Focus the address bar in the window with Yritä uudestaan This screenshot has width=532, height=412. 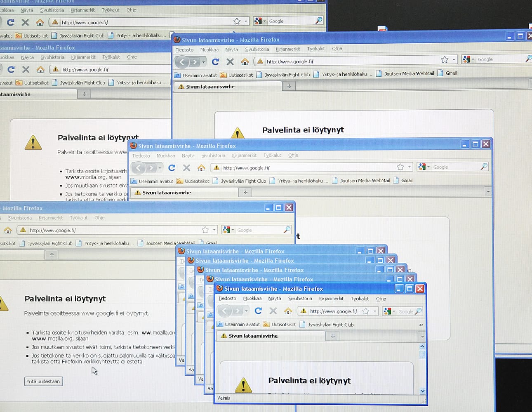point(117,230)
